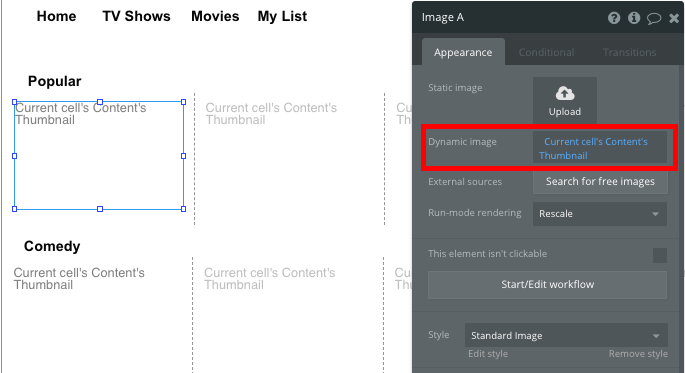Click the info icon in Image A header
This screenshot has height=373, width=685.
(634, 18)
